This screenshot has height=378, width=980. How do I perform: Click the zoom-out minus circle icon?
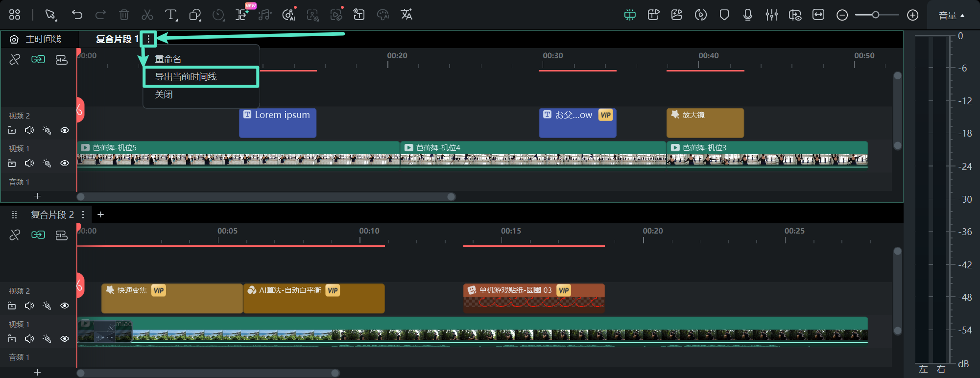tap(842, 15)
